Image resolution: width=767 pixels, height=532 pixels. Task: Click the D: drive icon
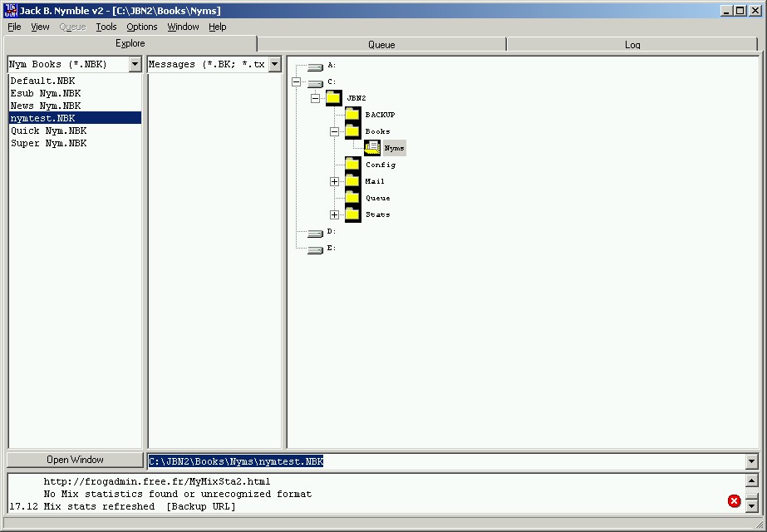316,234
